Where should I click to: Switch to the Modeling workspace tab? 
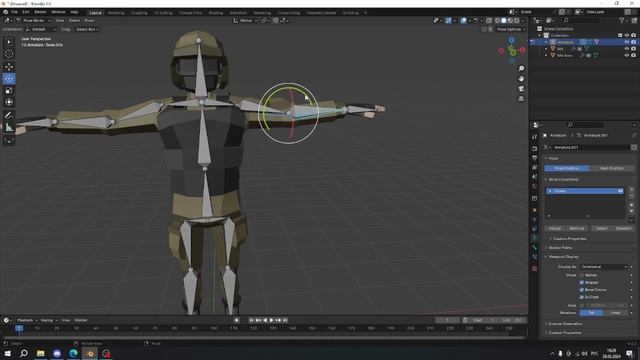tap(116, 13)
